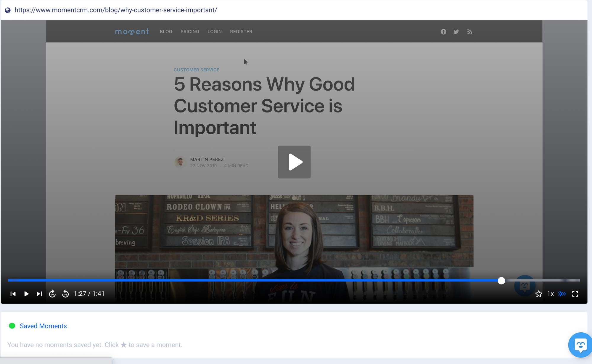Skip to the next recording
This screenshot has height=364, width=592.
39,294
